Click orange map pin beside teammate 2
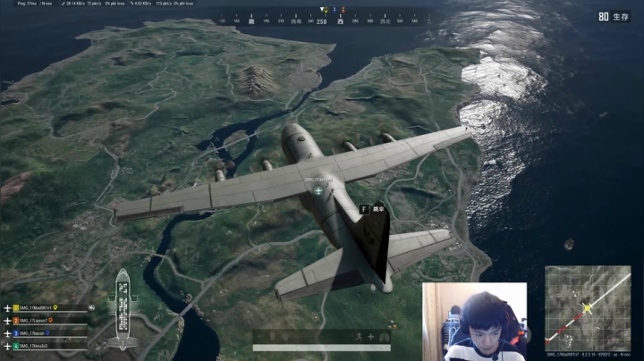 coord(50,320)
